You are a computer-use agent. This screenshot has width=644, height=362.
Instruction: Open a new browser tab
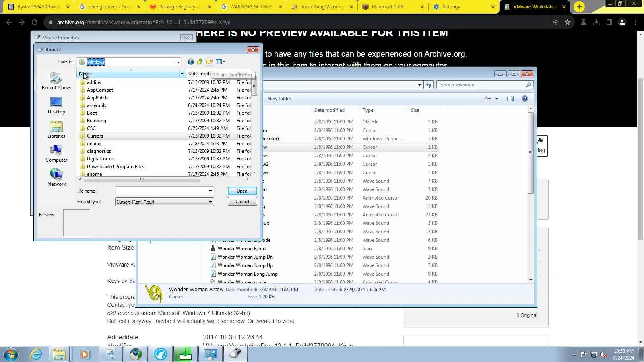(x=579, y=7)
